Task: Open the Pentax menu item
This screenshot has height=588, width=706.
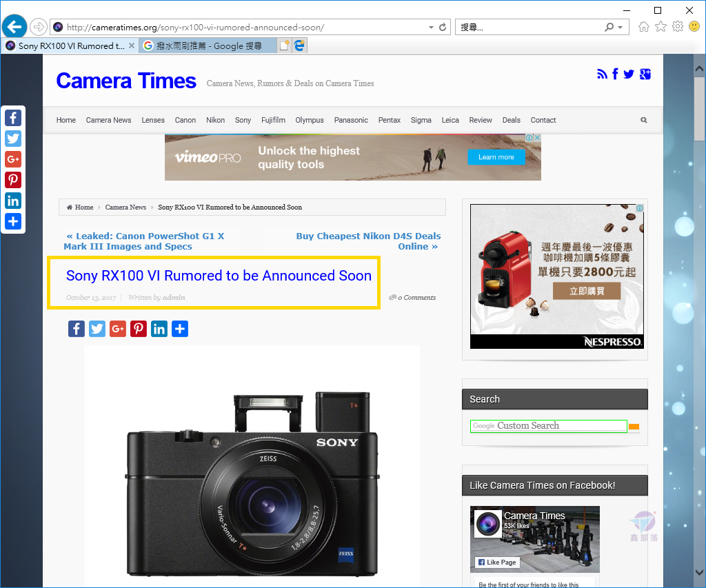Action: point(390,120)
